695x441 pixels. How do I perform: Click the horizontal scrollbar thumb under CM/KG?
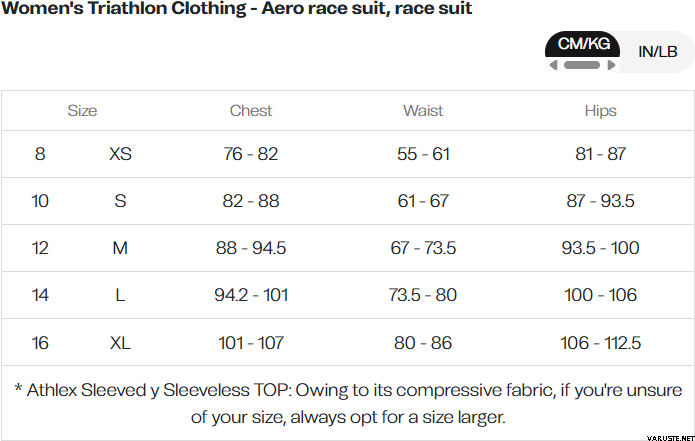[x=581, y=65]
